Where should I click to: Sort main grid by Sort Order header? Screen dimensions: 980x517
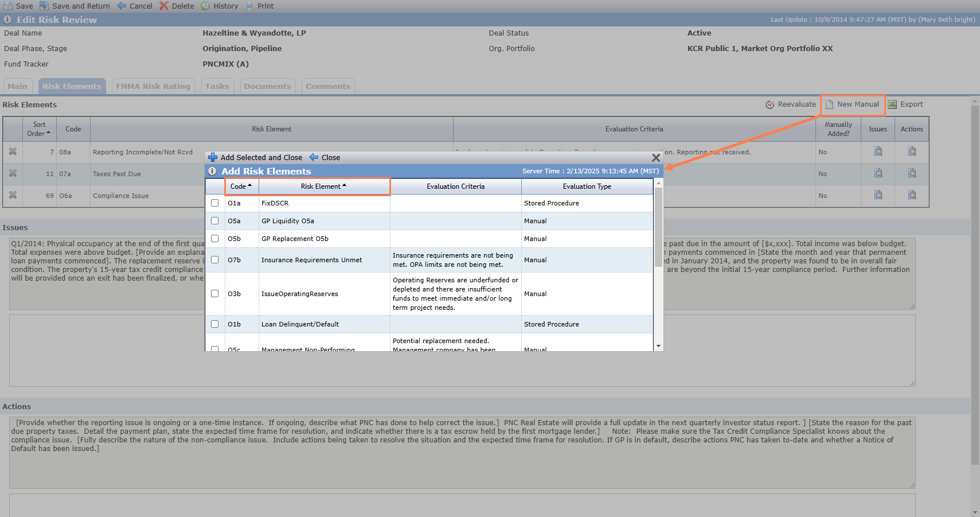[39, 129]
